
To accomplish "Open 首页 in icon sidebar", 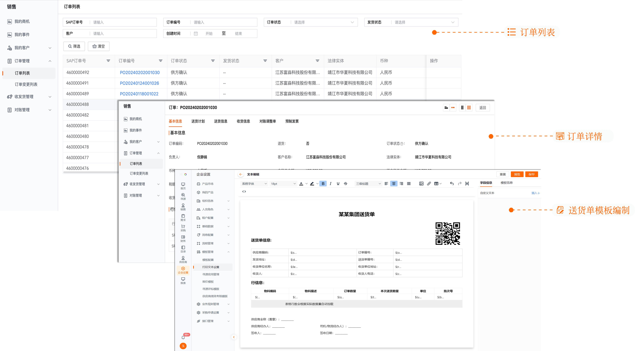I will [x=183, y=186].
